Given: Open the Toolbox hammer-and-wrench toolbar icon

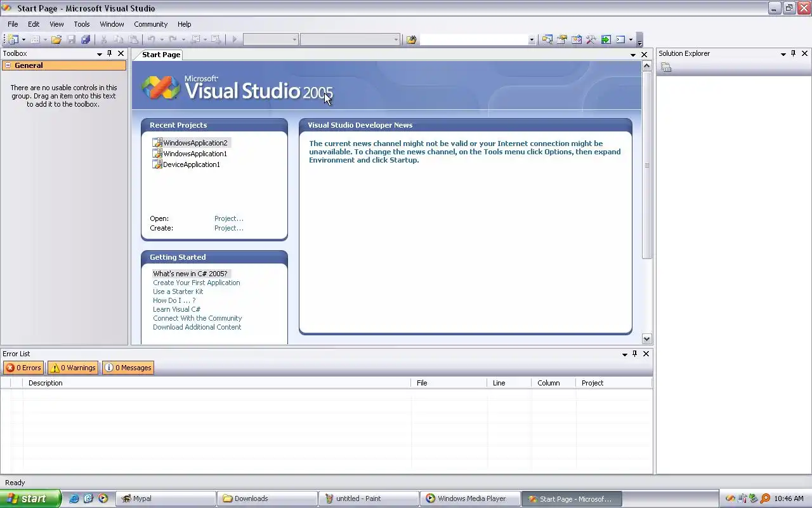Looking at the screenshot, I should click(591, 39).
